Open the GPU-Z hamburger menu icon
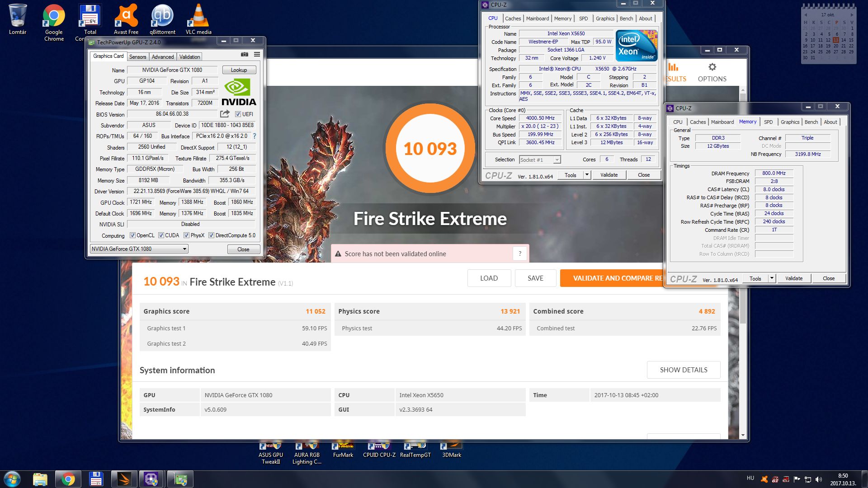Viewport: 868px width, 488px height. point(257,54)
